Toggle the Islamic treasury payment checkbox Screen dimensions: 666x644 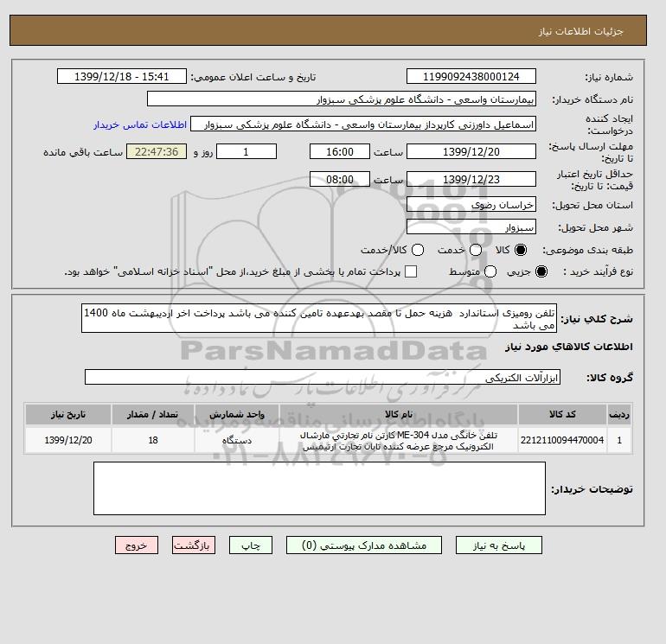coord(411,271)
